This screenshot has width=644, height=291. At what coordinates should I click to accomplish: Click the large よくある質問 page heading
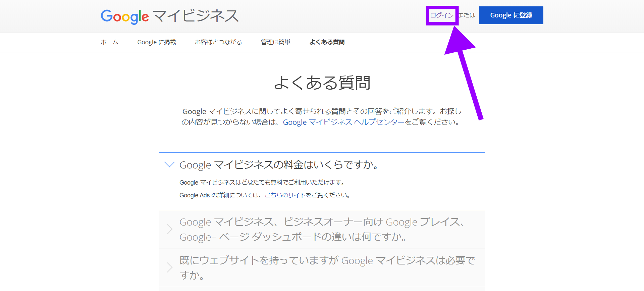322,83
